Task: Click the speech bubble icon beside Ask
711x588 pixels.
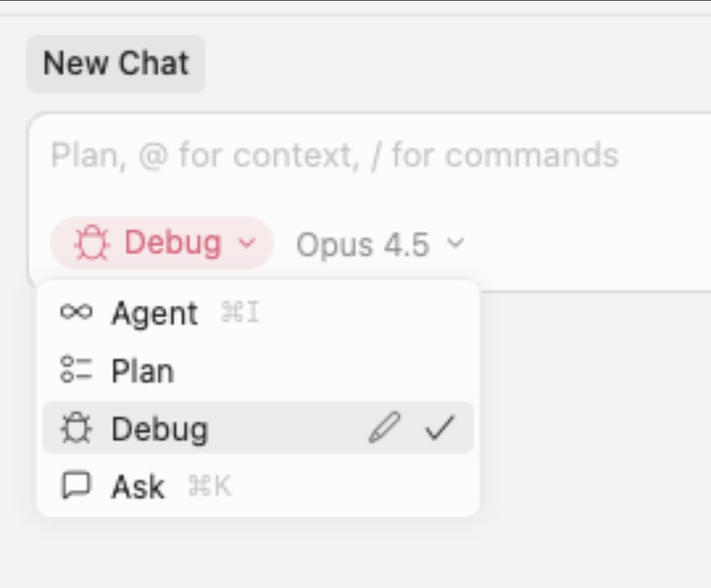Action: click(x=76, y=485)
